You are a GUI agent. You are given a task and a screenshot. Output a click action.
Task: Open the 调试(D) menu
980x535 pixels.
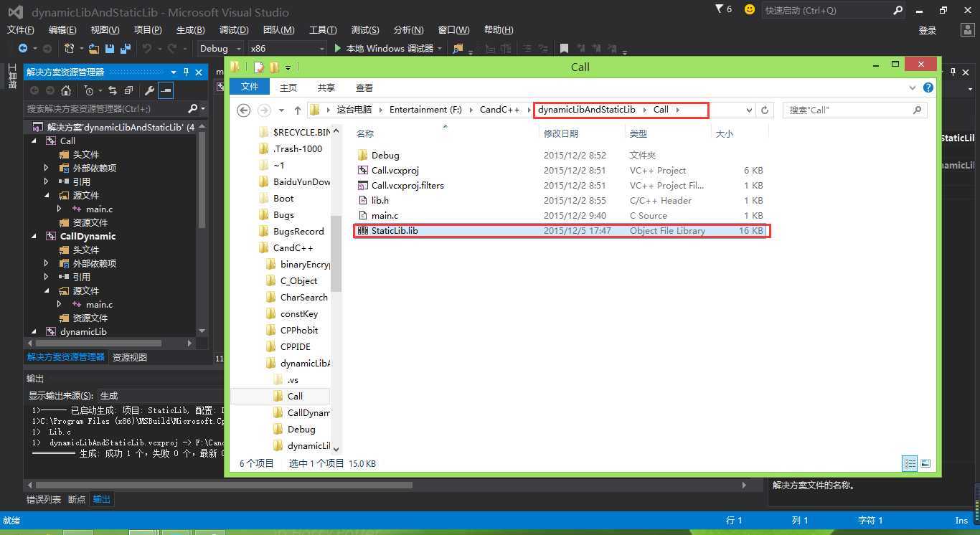coord(234,29)
